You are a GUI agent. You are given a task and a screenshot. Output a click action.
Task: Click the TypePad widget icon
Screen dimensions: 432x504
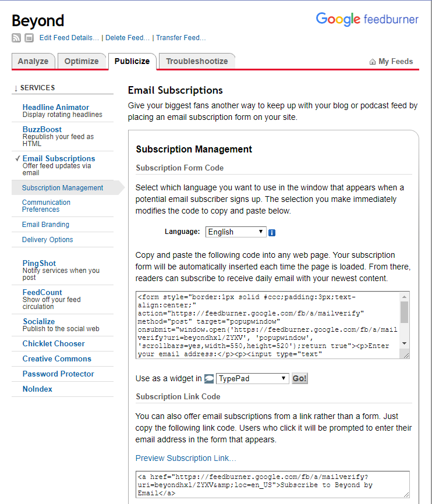(209, 379)
